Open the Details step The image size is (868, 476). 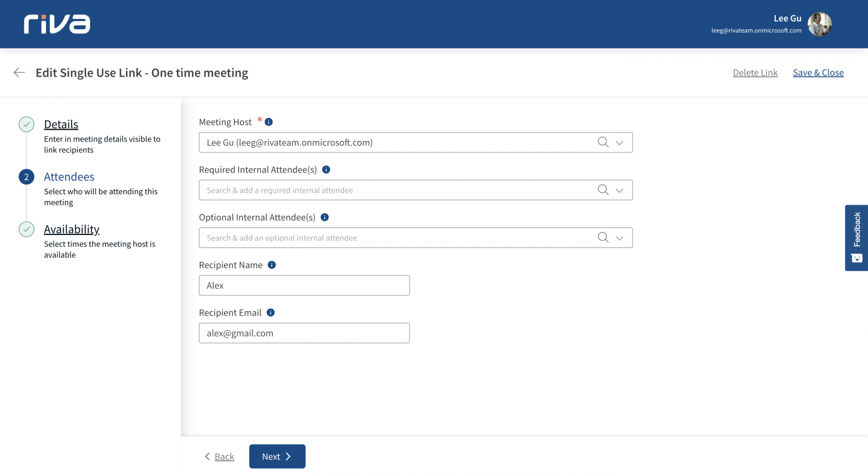pos(61,124)
